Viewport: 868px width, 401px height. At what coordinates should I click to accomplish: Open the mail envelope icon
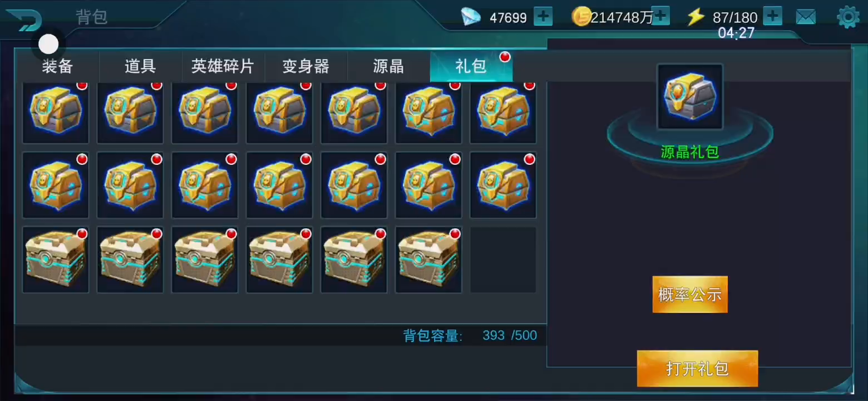[x=806, y=17]
